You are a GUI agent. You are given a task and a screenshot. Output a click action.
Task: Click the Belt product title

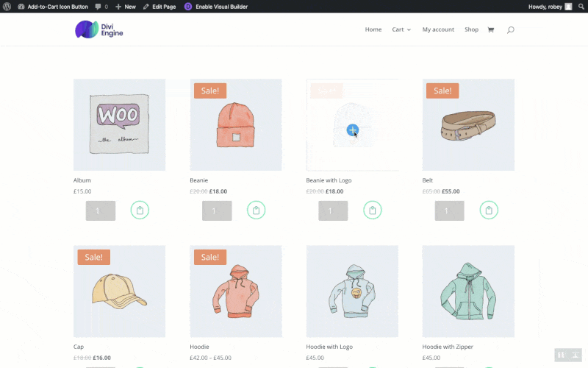428,180
